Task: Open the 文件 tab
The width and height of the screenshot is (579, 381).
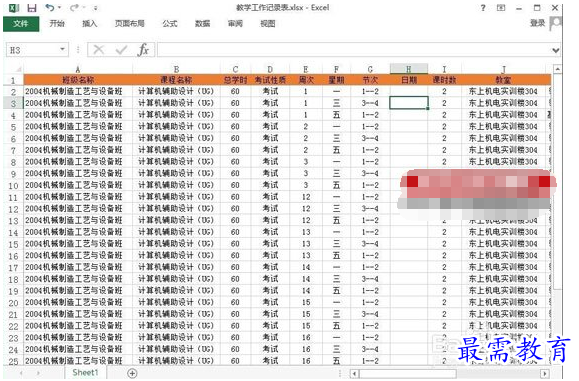Action: click(21, 24)
